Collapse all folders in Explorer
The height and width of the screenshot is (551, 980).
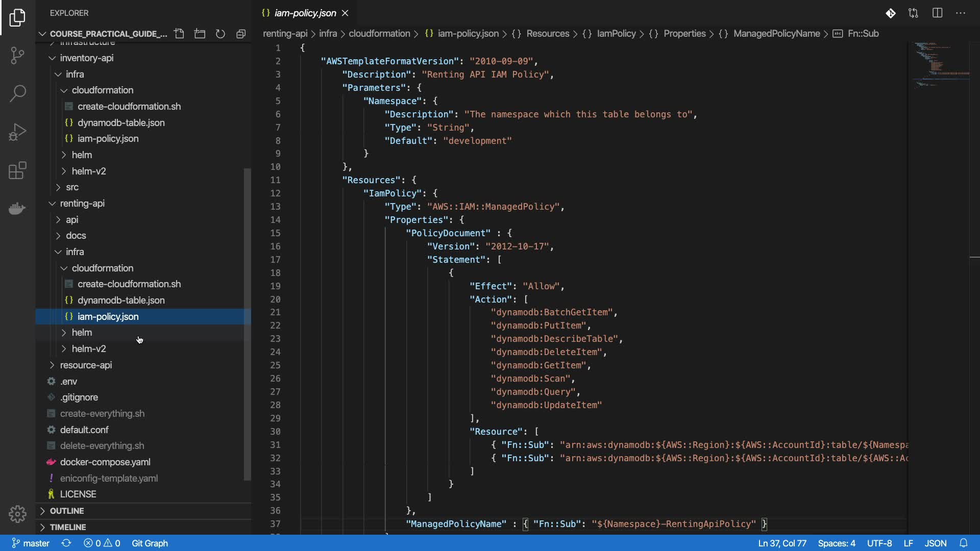coord(241,34)
